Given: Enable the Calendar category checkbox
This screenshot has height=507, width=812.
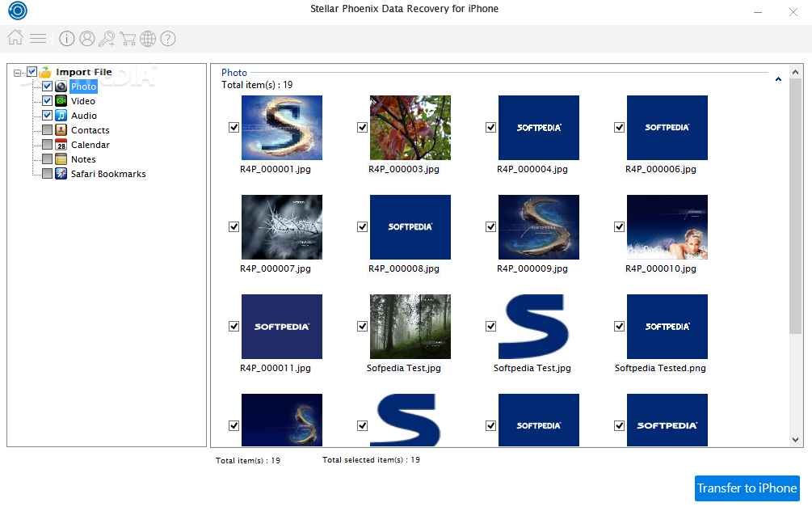Looking at the screenshot, I should click(47, 144).
